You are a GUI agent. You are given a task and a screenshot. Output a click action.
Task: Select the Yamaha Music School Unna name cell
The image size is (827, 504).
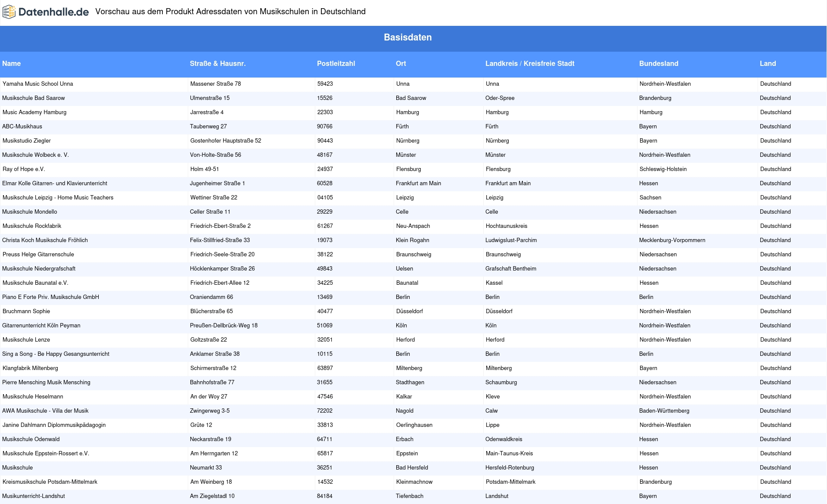38,84
